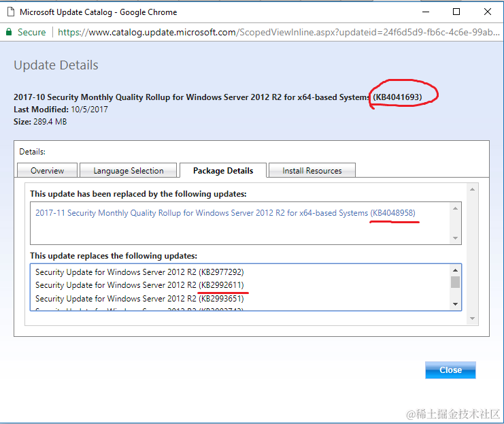Click the Size 289.4 MB text
The width and height of the screenshot is (504, 424).
pyautogui.click(x=40, y=122)
